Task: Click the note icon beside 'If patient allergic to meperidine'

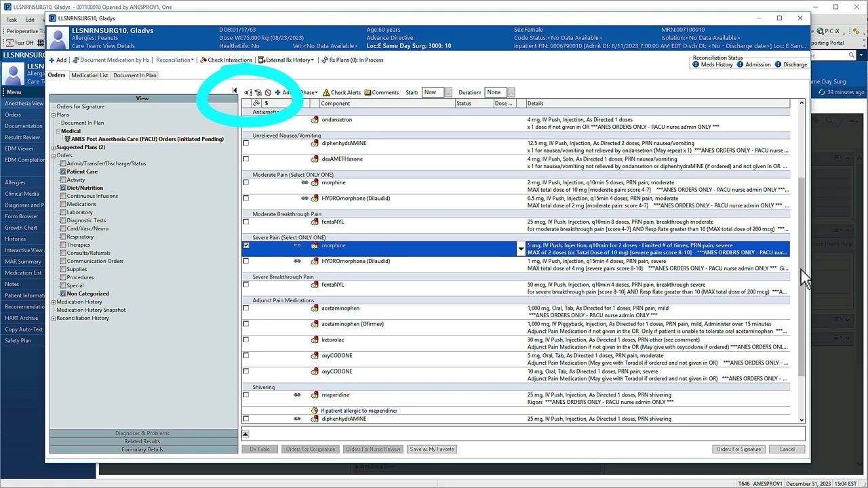Action: pos(315,411)
